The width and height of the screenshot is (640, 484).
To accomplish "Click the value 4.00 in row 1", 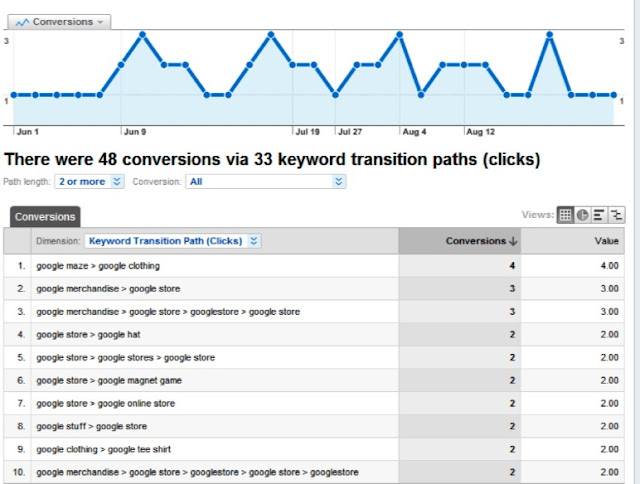I will pyautogui.click(x=609, y=266).
